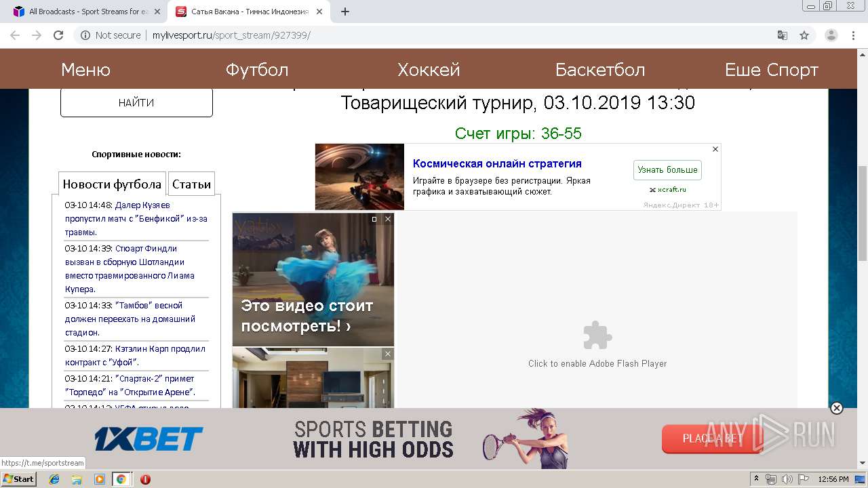This screenshot has height=488, width=868.
Task: Open the dancing girl video ad
Action: tap(313, 279)
